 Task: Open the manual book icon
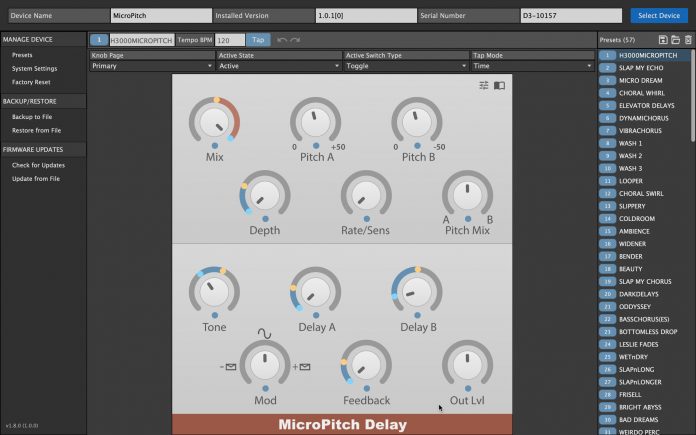tap(499, 85)
